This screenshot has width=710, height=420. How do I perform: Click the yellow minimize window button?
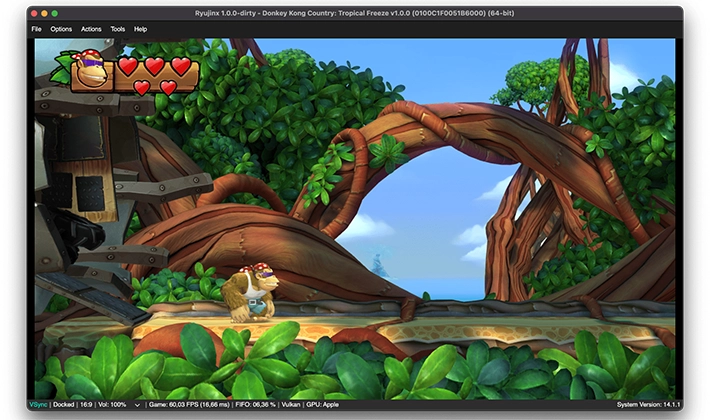(x=44, y=14)
